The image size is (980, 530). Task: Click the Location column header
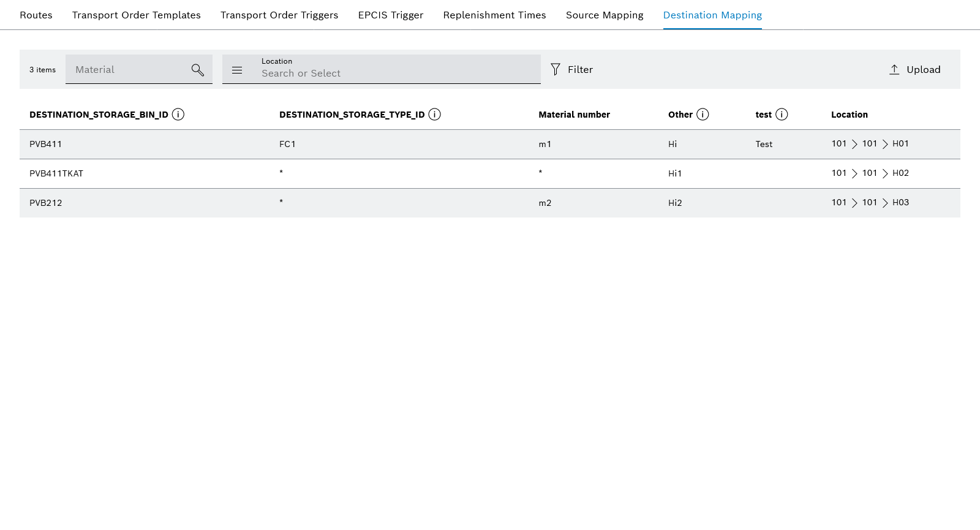click(x=850, y=115)
